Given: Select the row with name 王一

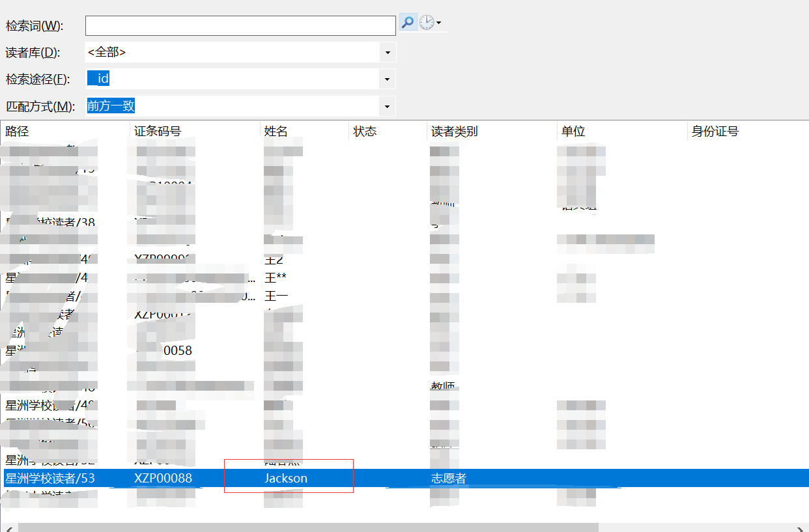Looking at the screenshot, I should (x=404, y=296).
